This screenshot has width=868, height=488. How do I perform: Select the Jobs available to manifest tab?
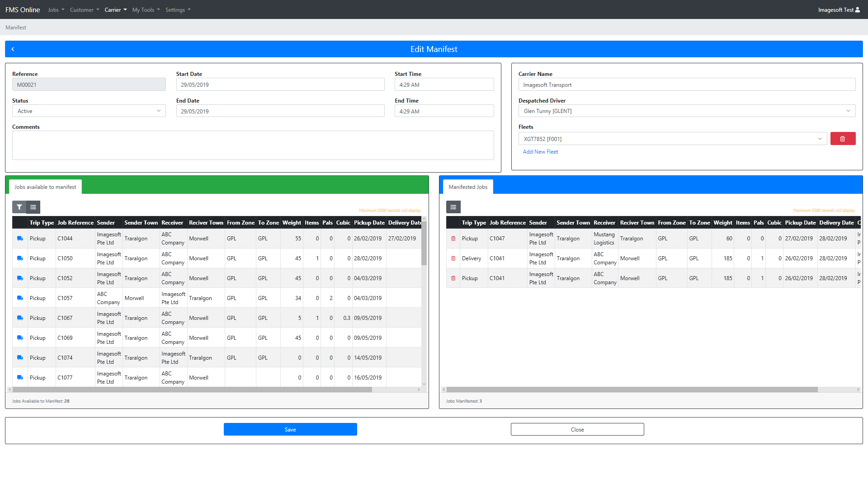pos(45,187)
